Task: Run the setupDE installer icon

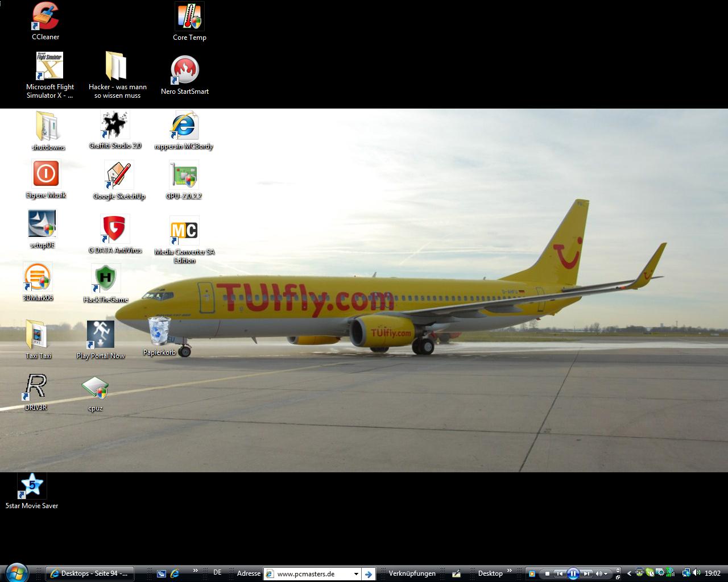Action: [42, 230]
